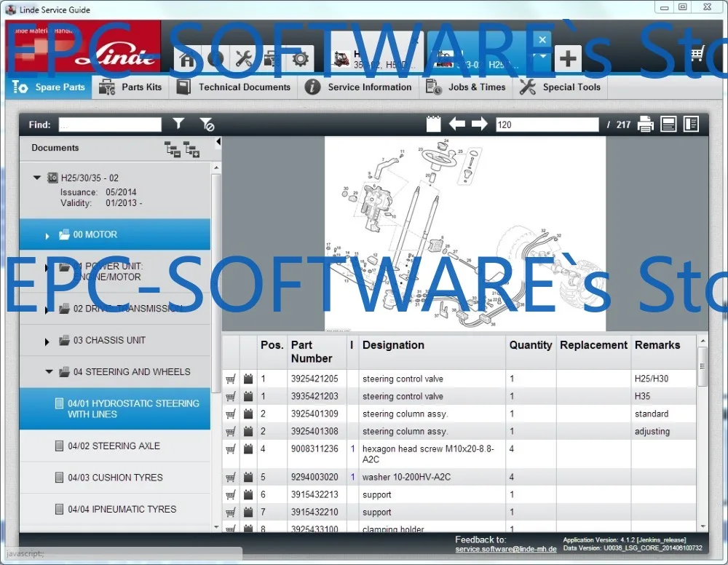Viewport: 728px width, 565px height.
Task: Collapse the 04 STEERING AND WHEELS folder
Action: click(49, 372)
